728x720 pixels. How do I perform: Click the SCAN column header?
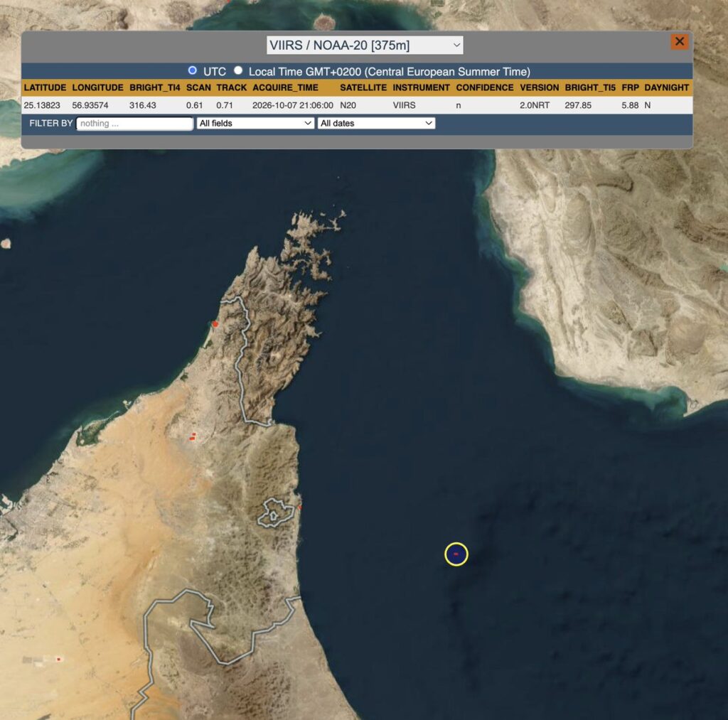pyautogui.click(x=198, y=87)
